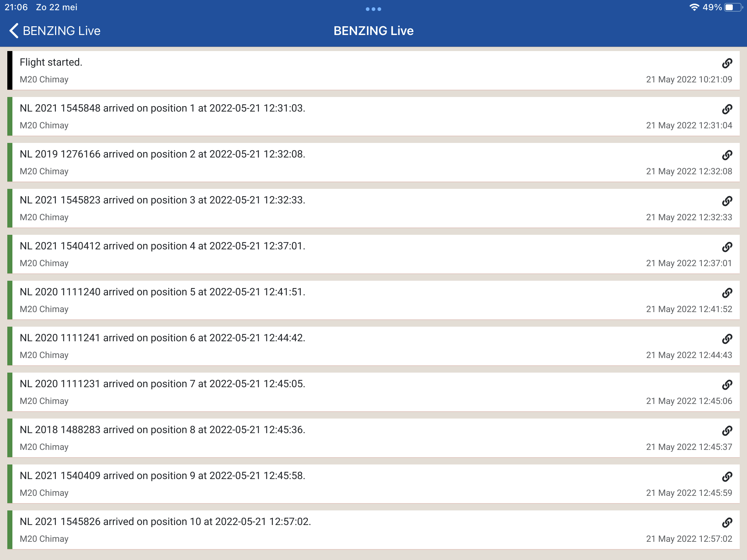Tap timestamp '21 May 2022 12:41:52'
The image size is (747, 560).
pos(689,309)
